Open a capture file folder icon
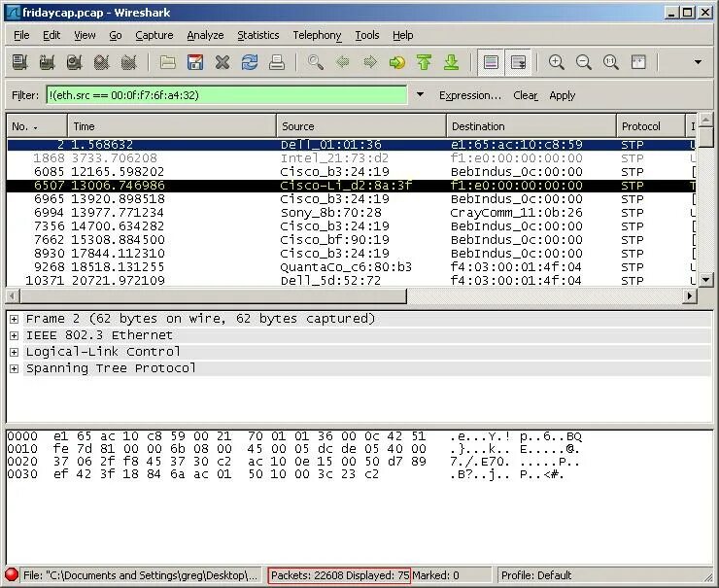Viewport: 719px width, 588px height. [168, 62]
